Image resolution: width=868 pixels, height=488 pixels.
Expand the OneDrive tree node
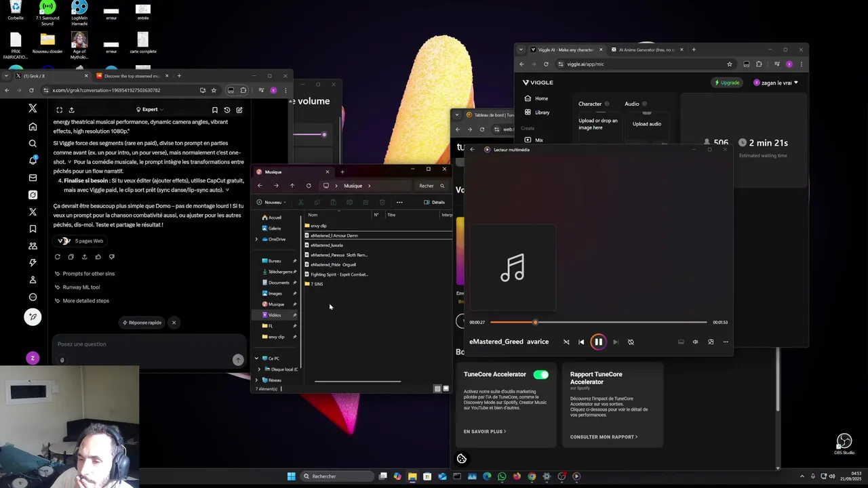pos(256,239)
